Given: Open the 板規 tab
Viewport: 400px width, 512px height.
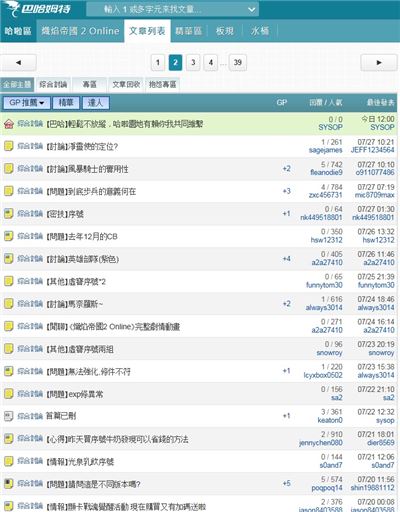Looking at the screenshot, I should coord(225,31).
